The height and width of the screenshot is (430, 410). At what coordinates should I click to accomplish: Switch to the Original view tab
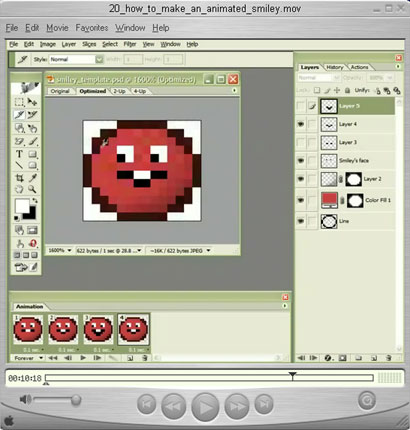(60, 91)
